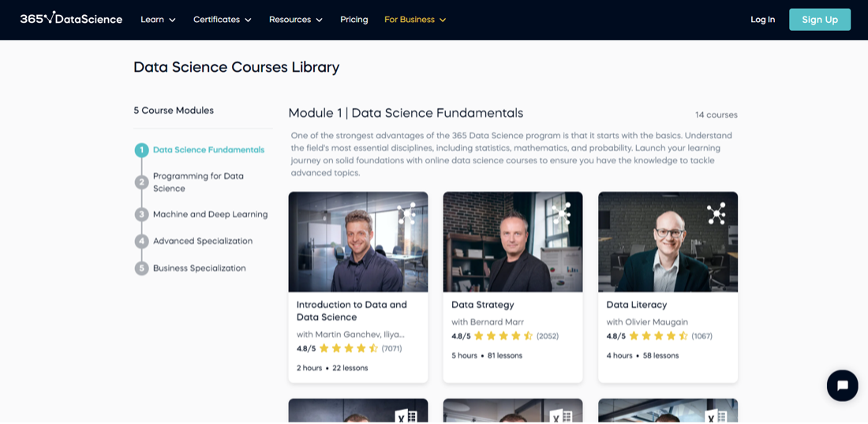This screenshot has width=868, height=424.
Task: Go to the Pricing page
Action: click(354, 20)
